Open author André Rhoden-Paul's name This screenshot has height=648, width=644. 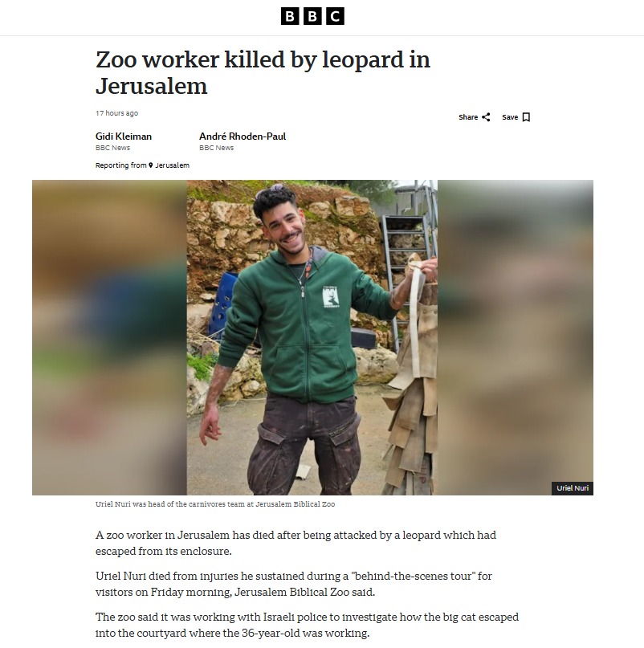[243, 137]
